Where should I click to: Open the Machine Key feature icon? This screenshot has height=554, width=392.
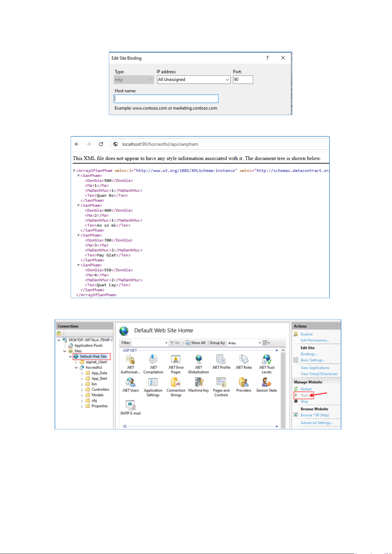pos(198,382)
